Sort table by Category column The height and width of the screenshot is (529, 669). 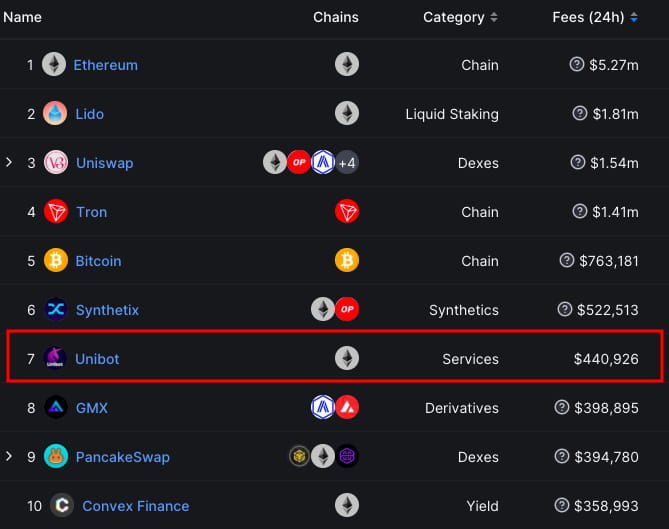point(493,17)
